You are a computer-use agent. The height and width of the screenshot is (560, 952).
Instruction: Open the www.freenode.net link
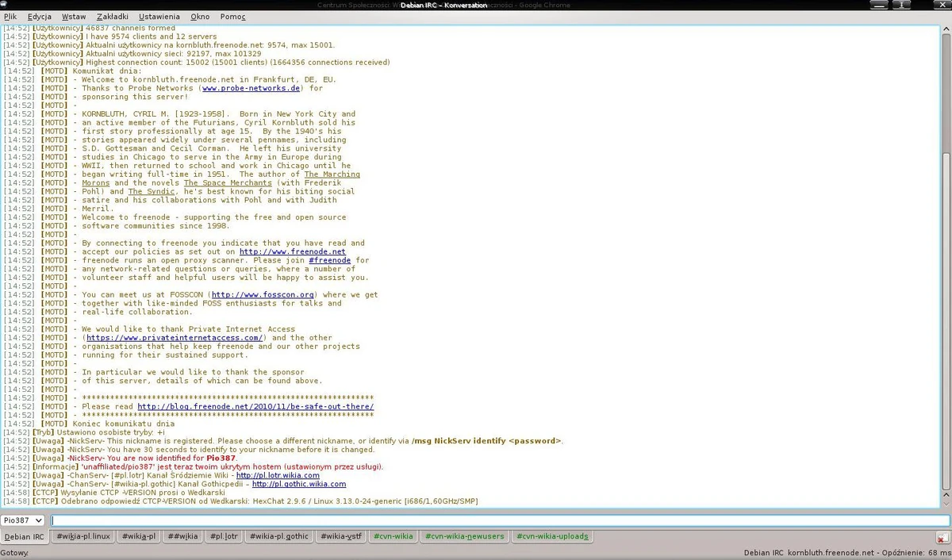(292, 251)
